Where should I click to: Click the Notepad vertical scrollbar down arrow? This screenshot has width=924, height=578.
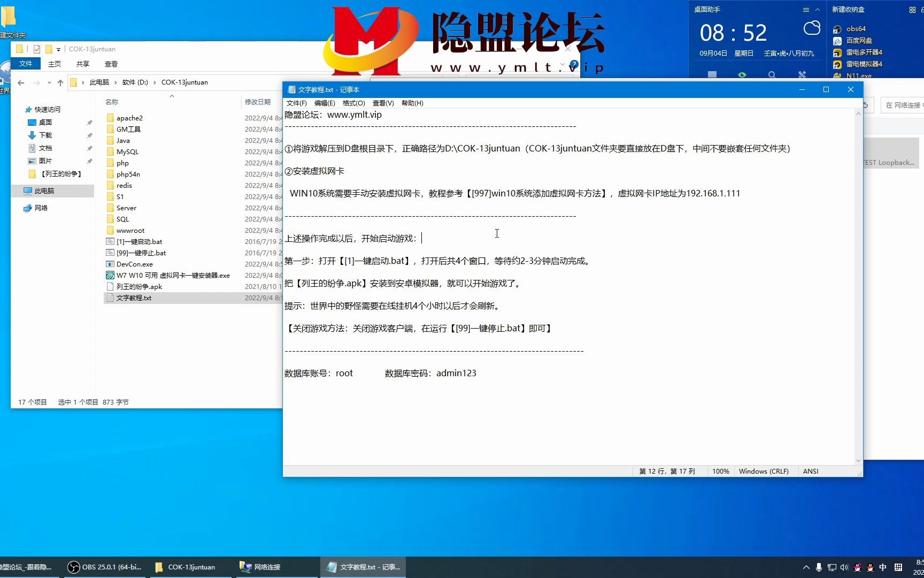[859, 461]
